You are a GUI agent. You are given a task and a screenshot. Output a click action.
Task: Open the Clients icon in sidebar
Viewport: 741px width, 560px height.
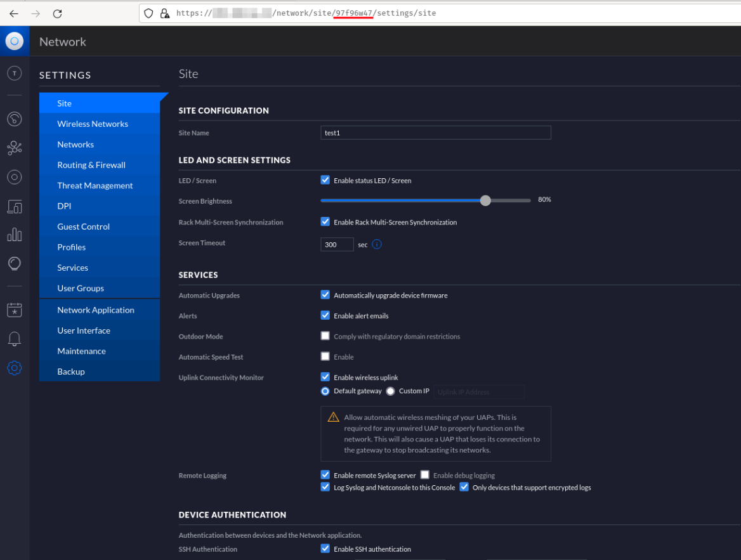14,206
